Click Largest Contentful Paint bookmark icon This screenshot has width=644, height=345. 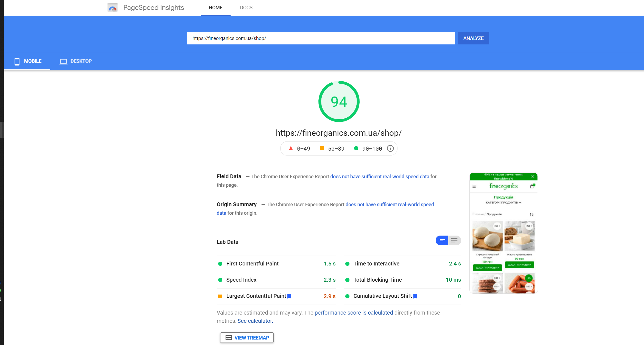(289, 296)
